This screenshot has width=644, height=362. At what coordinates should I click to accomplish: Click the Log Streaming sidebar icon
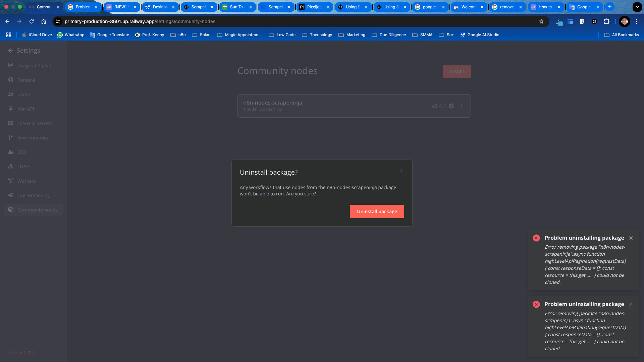click(x=11, y=195)
